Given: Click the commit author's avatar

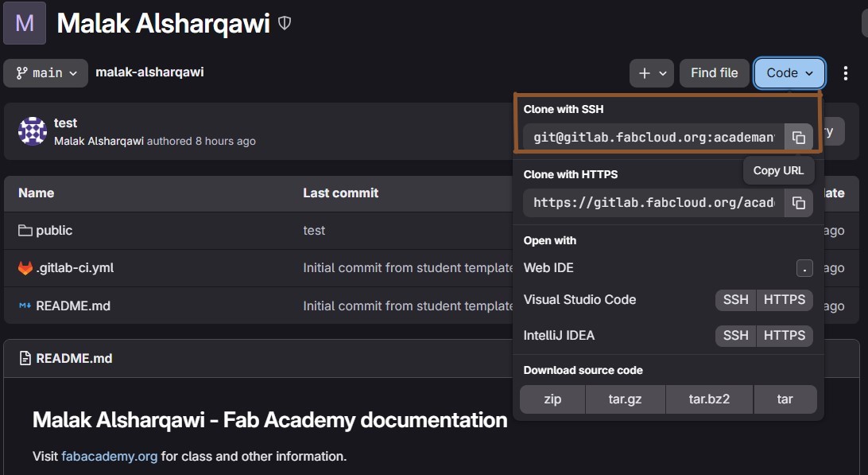Looking at the screenshot, I should click(x=32, y=130).
